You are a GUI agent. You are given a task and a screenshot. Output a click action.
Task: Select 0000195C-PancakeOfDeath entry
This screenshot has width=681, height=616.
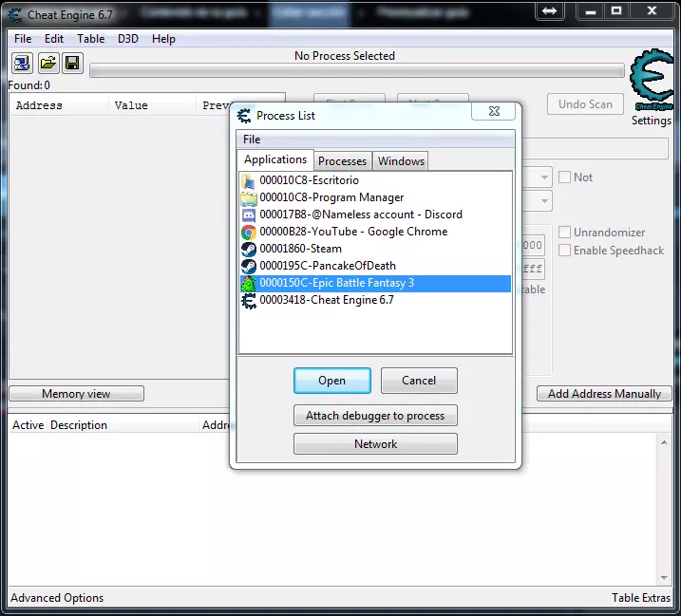[x=375, y=266]
